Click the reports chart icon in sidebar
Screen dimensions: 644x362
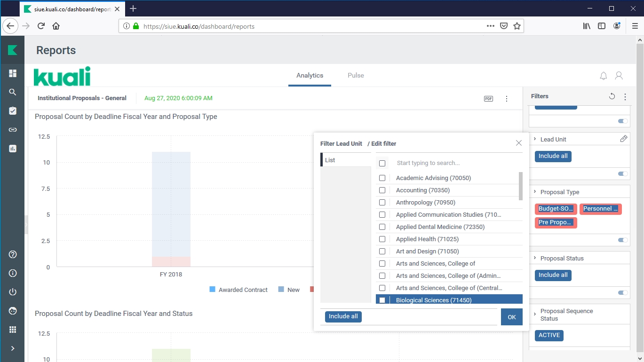13,149
